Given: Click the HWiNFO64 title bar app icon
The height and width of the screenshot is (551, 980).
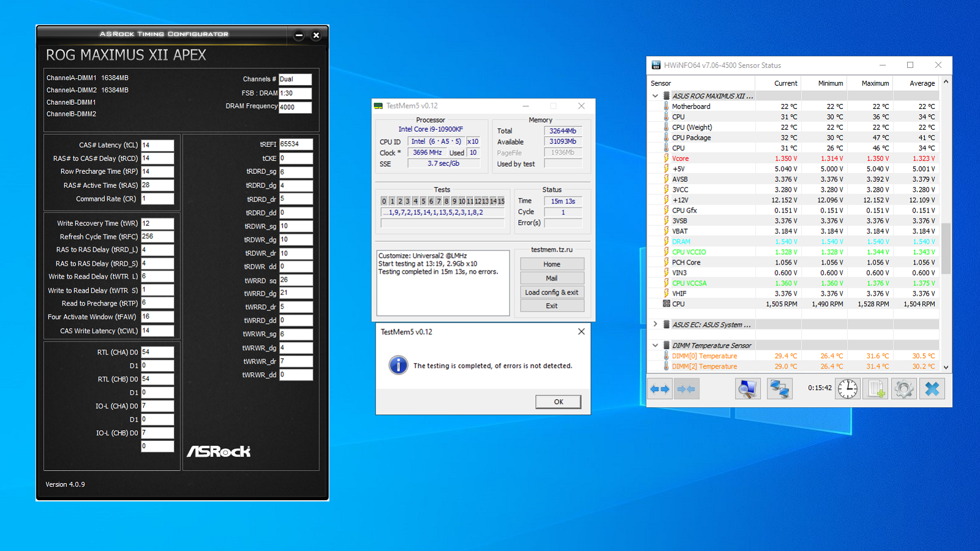Looking at the screenshot, I should tap(657, 65).
